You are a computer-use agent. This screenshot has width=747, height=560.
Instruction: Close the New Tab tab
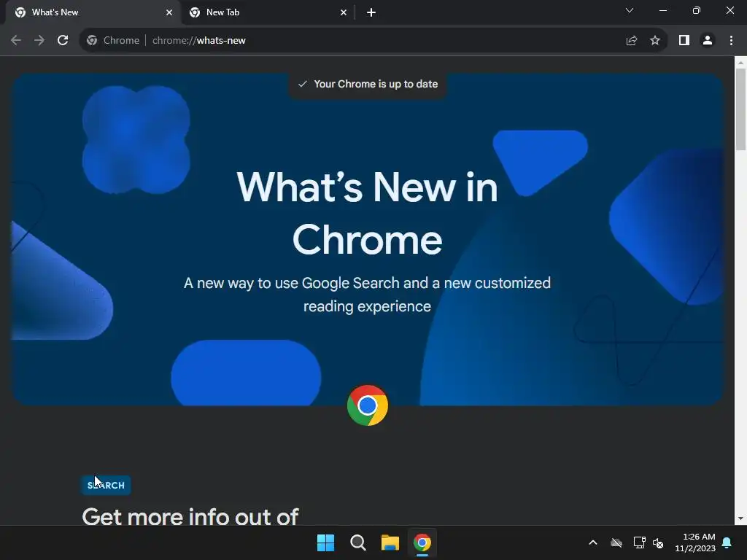344,12
